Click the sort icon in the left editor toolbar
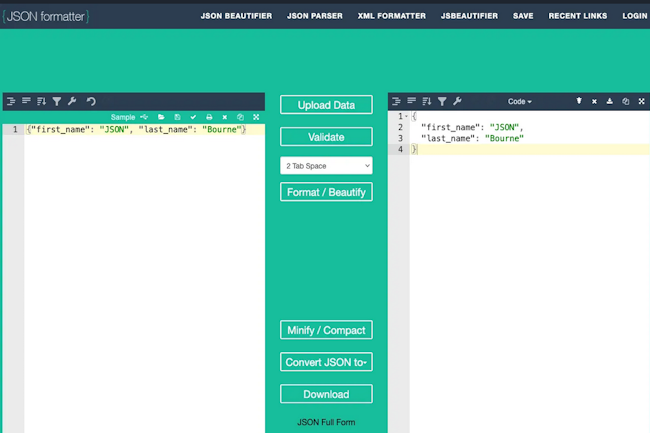Viewport: 650px width, 433px height. coord(42,101)
